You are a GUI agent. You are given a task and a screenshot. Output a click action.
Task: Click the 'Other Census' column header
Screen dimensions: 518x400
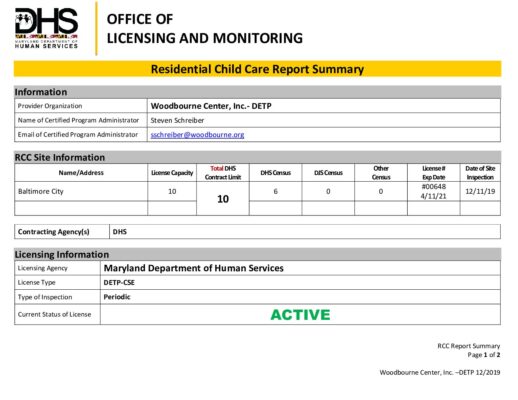[381, 173]
